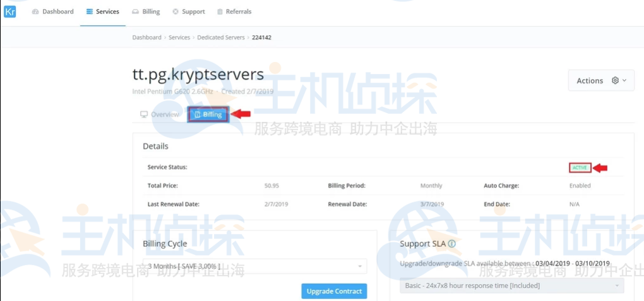Open the Actions dropdown button
644x301 pixels.
click(601, 80)
